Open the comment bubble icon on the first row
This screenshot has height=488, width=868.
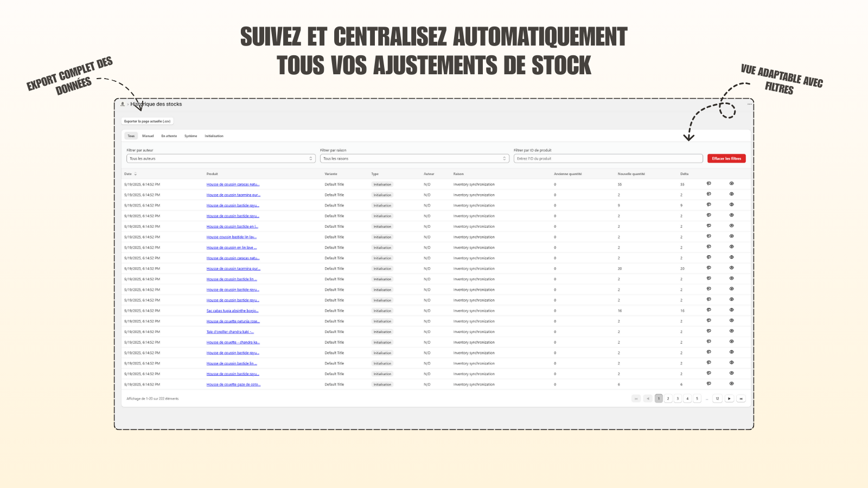pos(709,183)
